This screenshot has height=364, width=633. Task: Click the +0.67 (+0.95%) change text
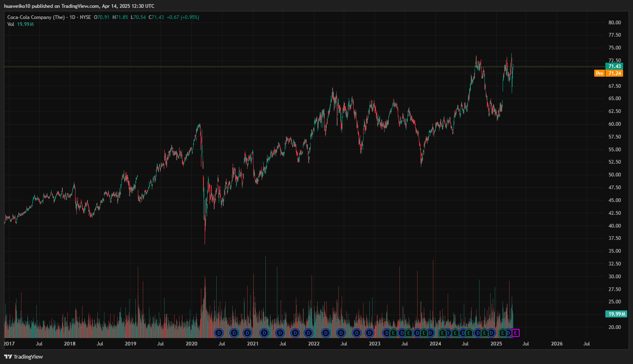[x=183, y=17]
